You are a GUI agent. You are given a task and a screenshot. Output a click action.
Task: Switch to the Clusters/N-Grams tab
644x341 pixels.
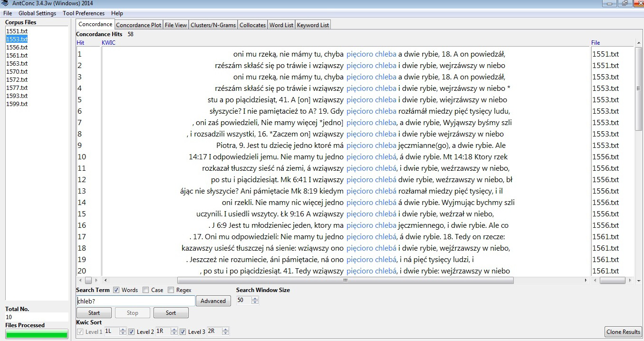[x=213, y=25]
